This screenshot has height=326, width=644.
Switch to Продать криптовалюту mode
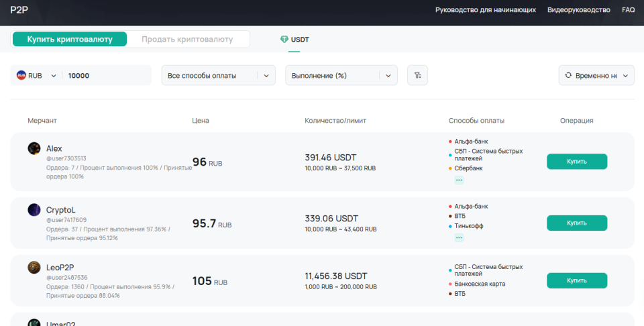pyautogui.click(x=187, y=39)
